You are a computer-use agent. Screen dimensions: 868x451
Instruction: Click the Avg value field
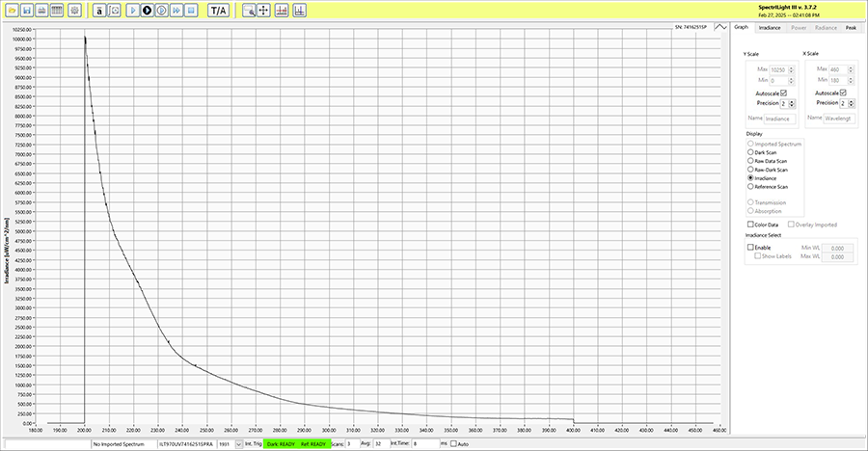point(381,444)
